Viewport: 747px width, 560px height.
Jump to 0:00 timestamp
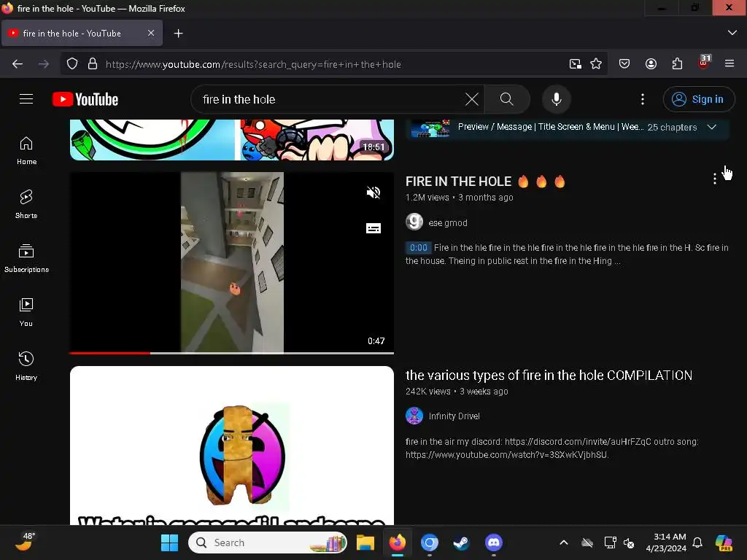click(418, 248)
